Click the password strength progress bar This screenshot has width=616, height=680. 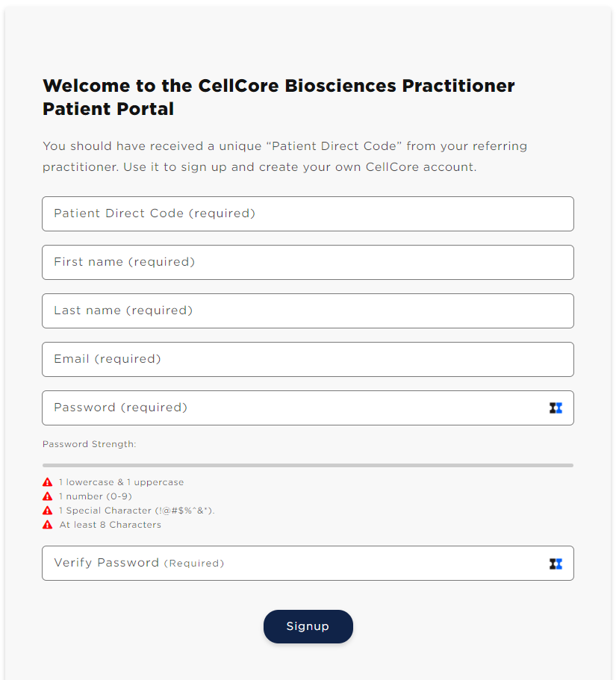click(x=308, y=464)
